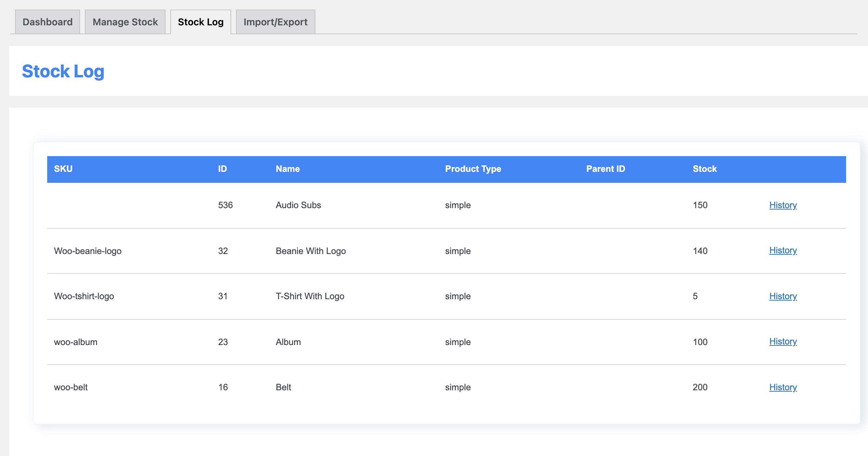Go to the Import/Export tab
The height and width of the screenshot is (456, 868).
pyautogui.click(x=275, y=22)
